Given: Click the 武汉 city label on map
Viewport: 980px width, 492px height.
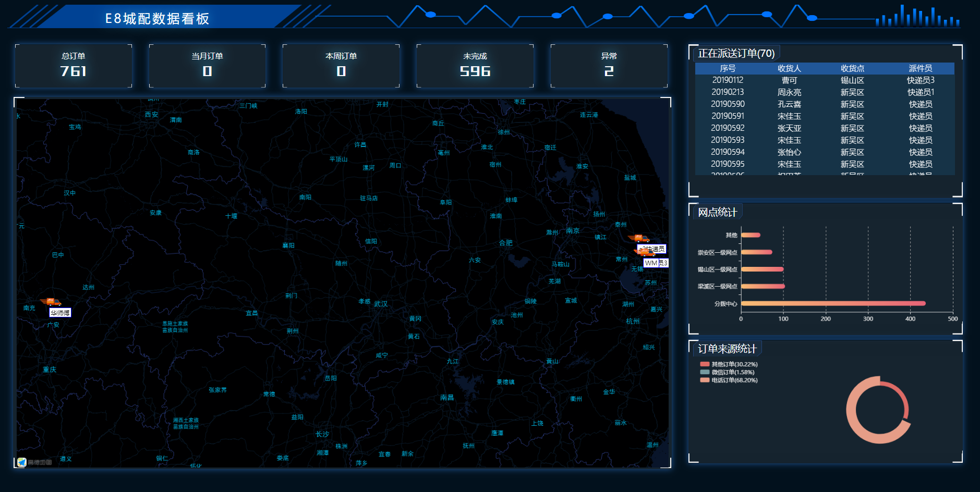Looking at the screenshot, I should pyautogui.click(x=381, y=304).
